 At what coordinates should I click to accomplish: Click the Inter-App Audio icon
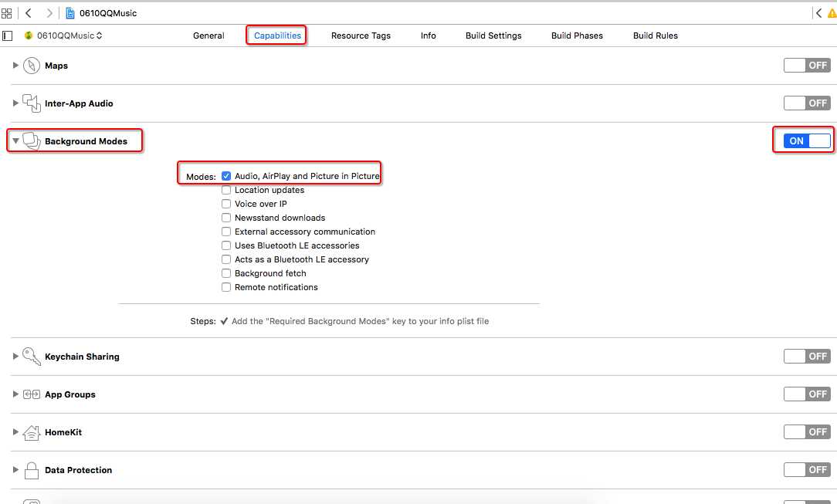coord(32,103)
